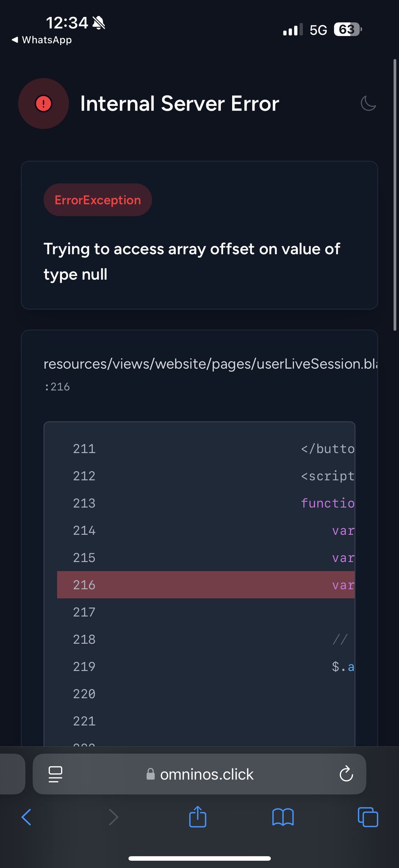Tap the battery indicator in the status bar
The width and height of the screenshot is (399, 868).
coord(347,30)
